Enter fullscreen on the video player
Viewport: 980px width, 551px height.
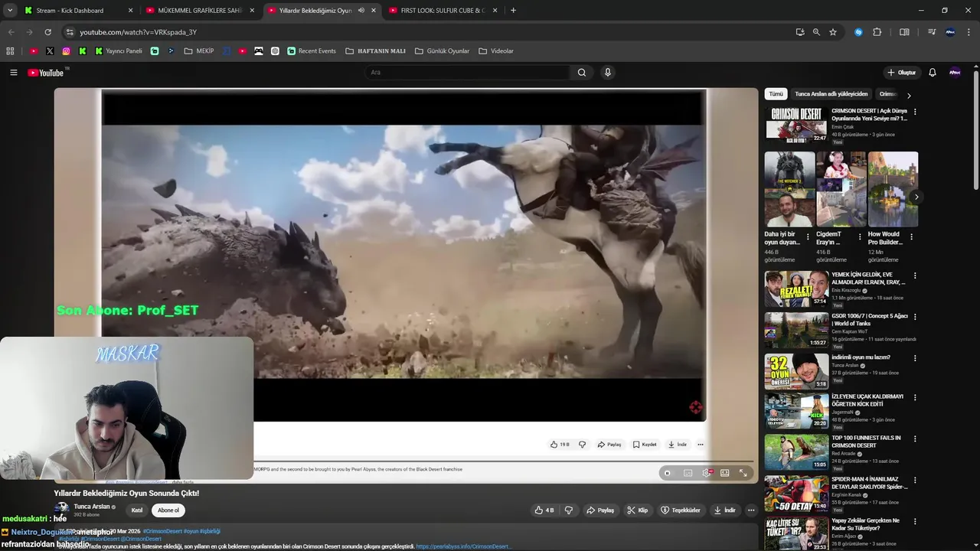(743, 473)
